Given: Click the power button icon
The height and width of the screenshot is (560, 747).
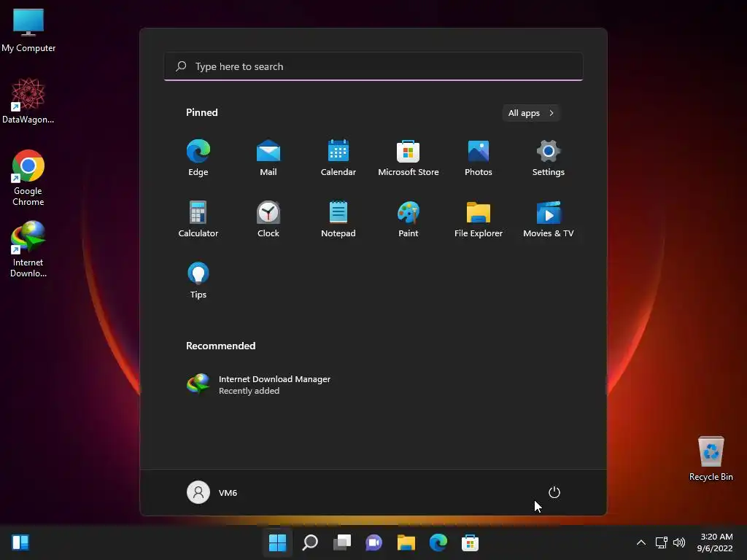Looking at the screenshot, I should click(x=554, y=492).
